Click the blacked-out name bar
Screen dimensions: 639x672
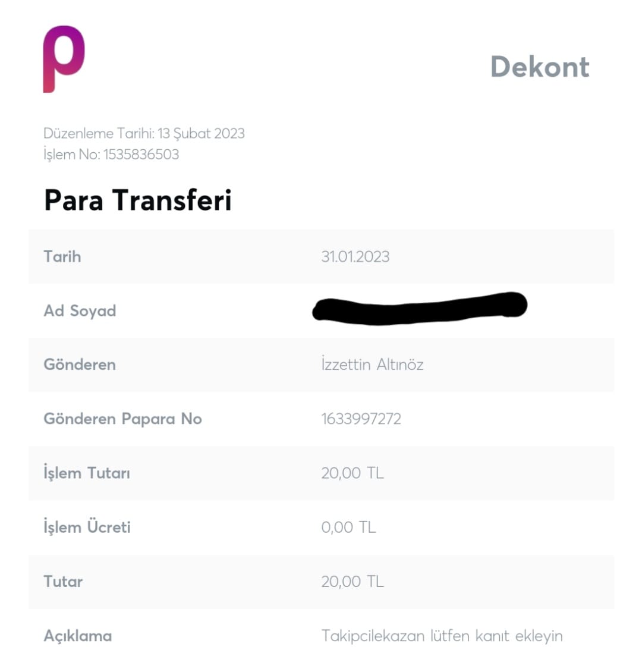click(419, 308)
